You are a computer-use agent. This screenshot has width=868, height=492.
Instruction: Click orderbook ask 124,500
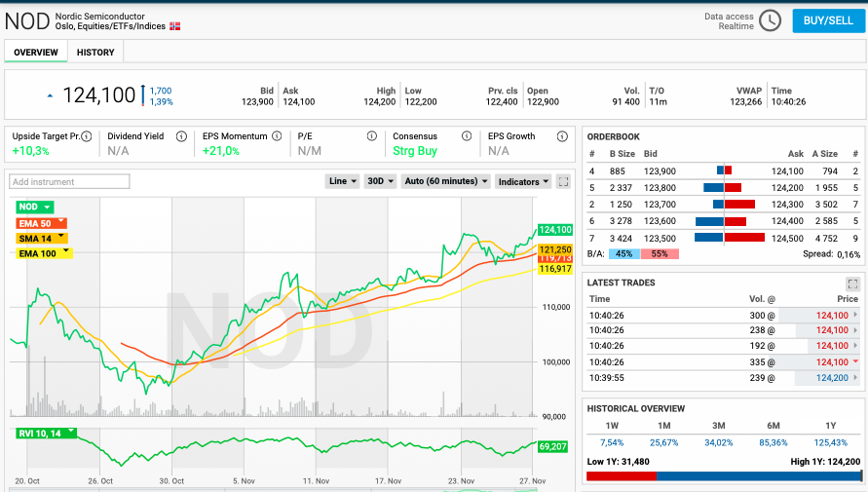coord(787,238)
